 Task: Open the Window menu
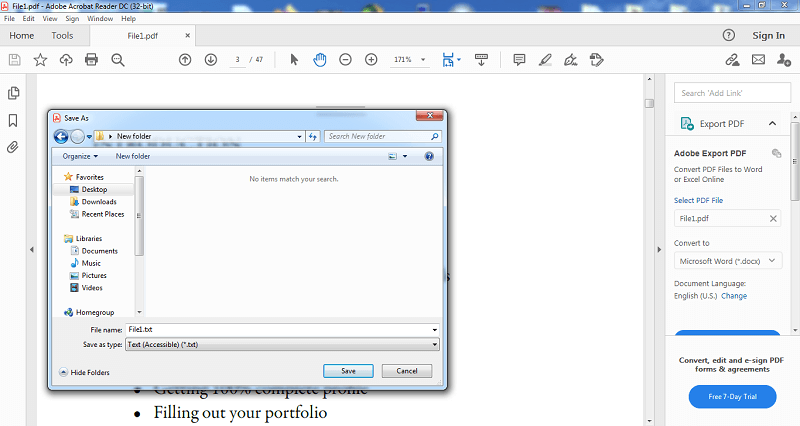click(x=100, y=19)
